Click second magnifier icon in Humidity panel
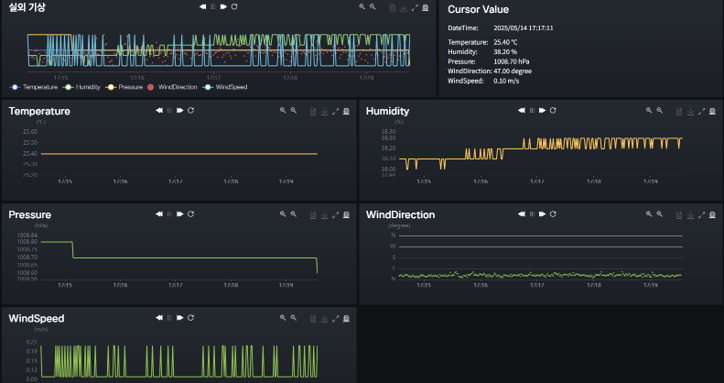Screen dimensions: 724x383 click(659, 110)
